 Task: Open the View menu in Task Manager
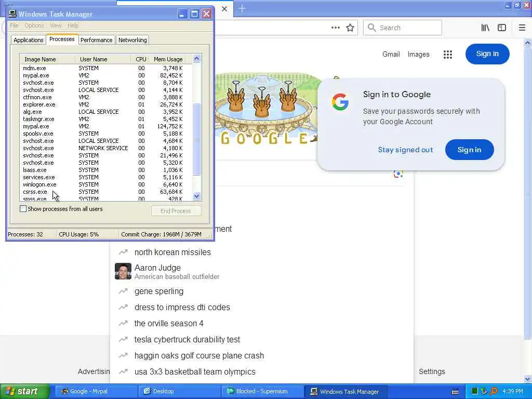(x=56, y=25)
